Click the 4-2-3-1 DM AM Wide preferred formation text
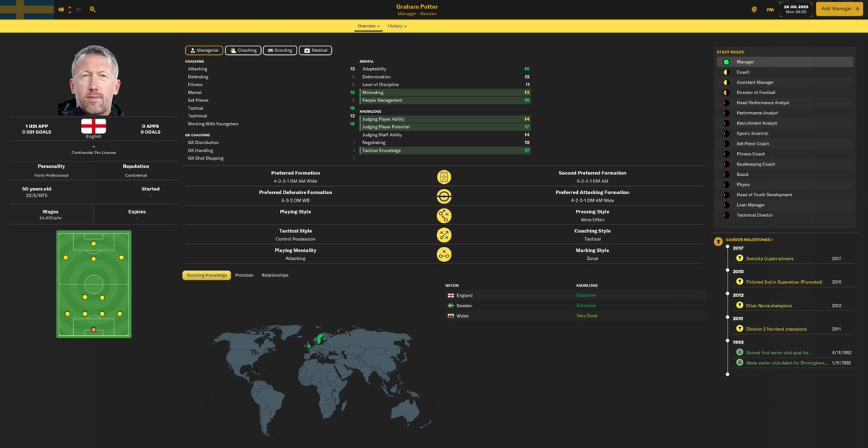This screenshot has width=868, height=448. (x=295, y=181)
